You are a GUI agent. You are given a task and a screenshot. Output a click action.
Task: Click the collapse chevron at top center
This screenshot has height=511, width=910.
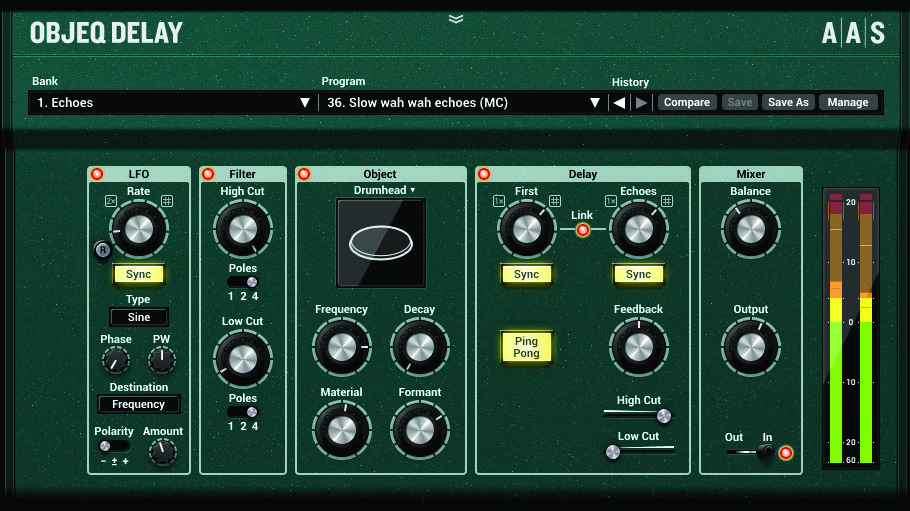pos(456,19)
